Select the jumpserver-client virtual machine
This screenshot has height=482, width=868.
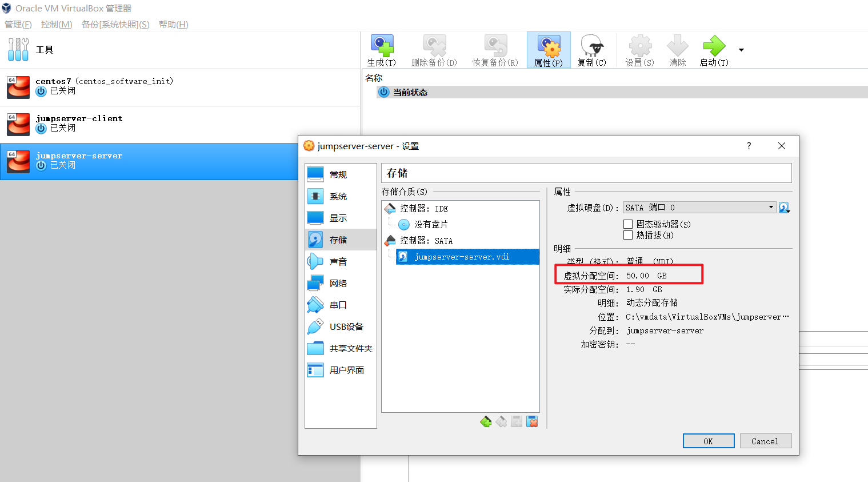[x=180, y=124]
